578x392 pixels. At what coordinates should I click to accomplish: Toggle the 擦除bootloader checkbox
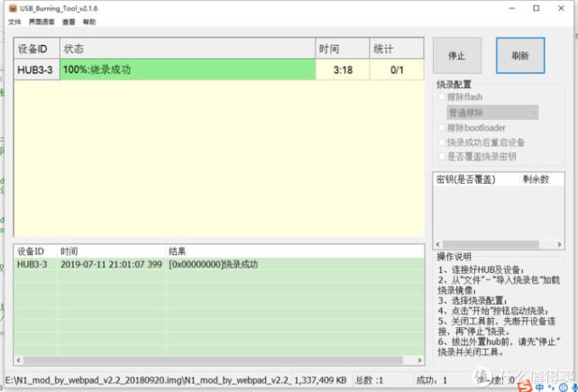click(441, 127)
